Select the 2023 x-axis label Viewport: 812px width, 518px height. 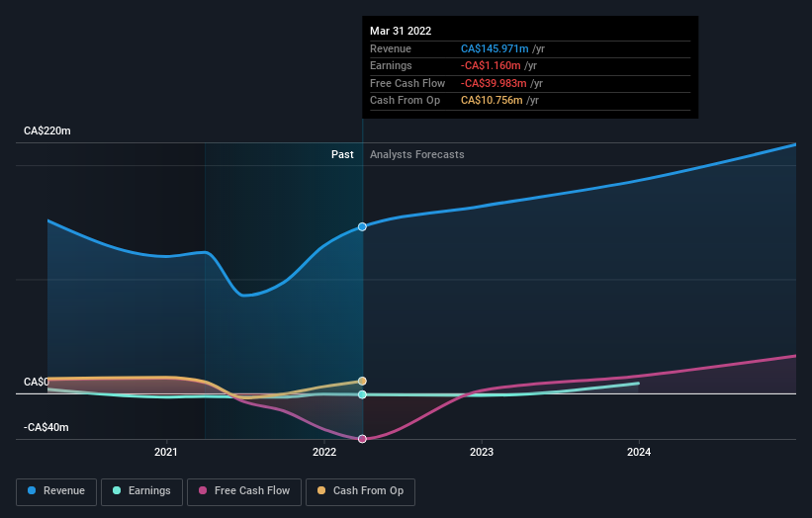(482, 452)
